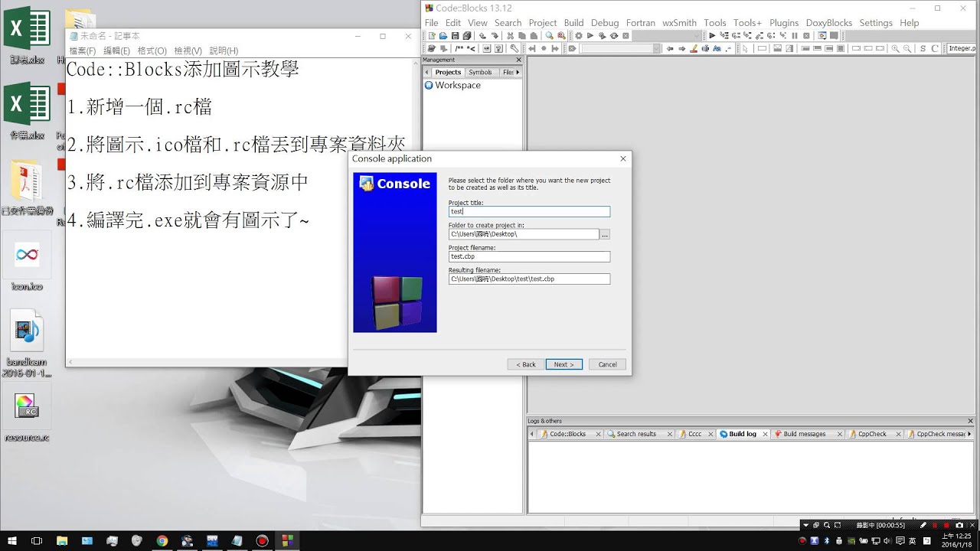Close the Management panel
This screenshot has width=980, height=551.
518,60
